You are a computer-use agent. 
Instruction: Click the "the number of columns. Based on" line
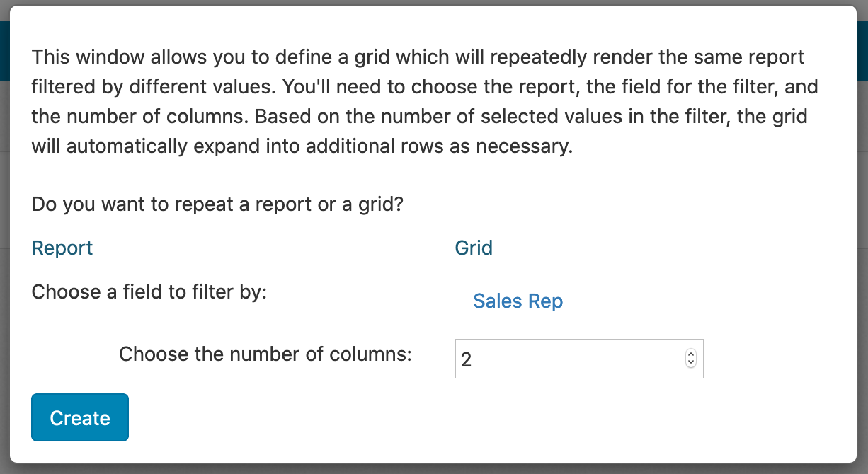(x=419, y=117)
